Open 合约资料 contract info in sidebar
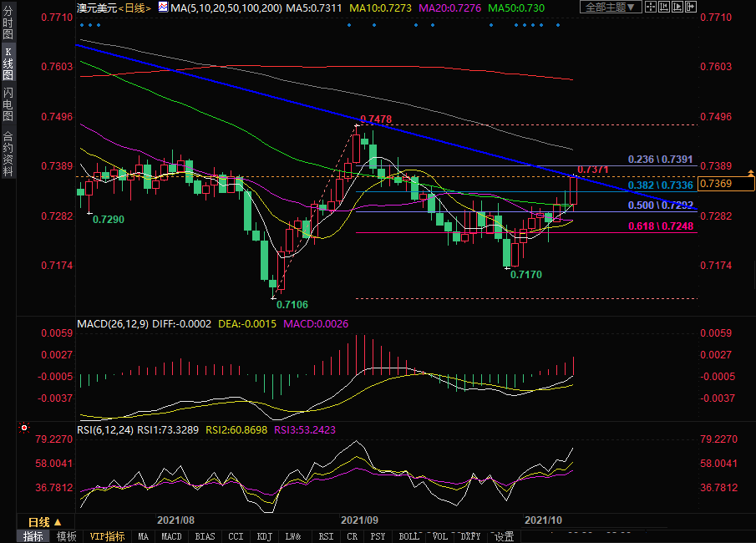Image resolution: width=756 pixels, height=543 pixels. [8, 154]
